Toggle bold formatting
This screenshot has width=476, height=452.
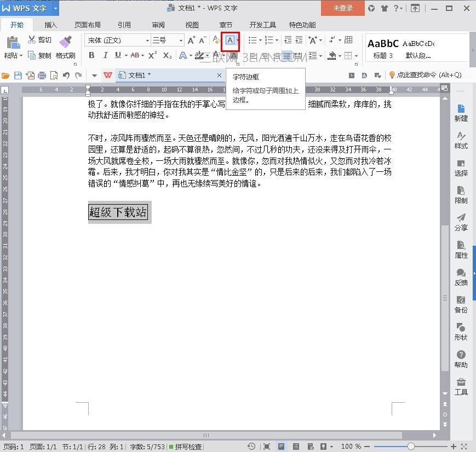coord(91,55)
